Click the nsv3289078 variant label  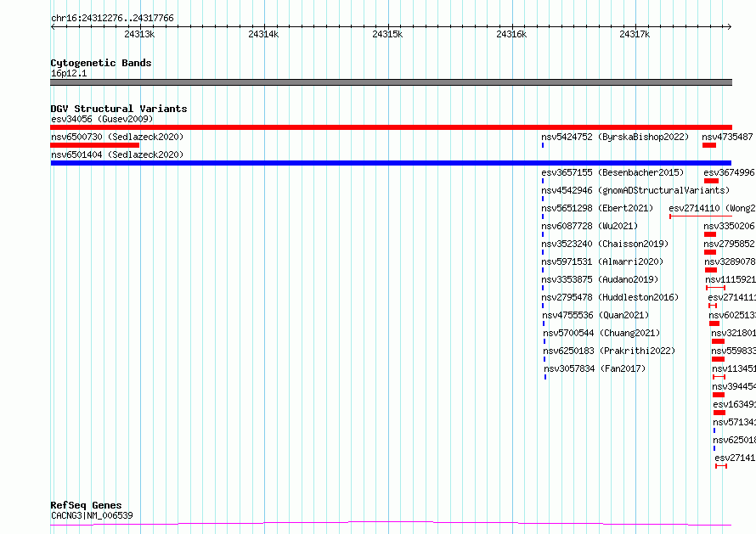730,261
